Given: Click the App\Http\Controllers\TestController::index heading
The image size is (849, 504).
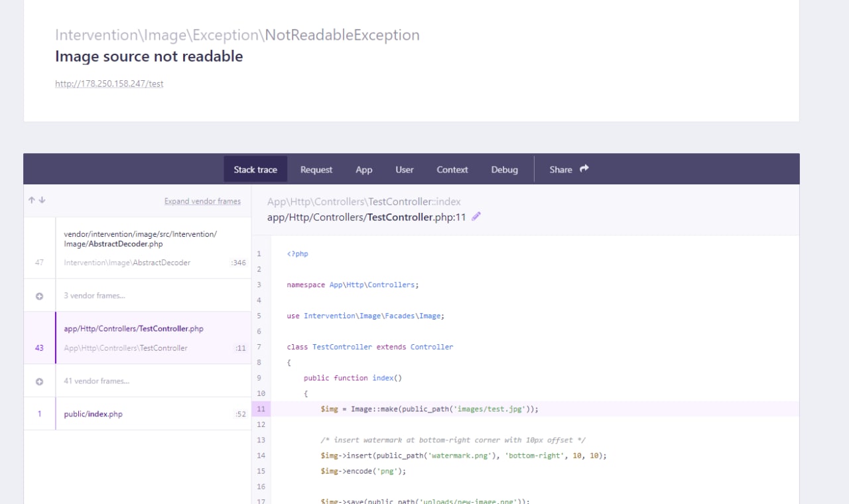Looking at the screenshot, I should click(x=364, y=202).
